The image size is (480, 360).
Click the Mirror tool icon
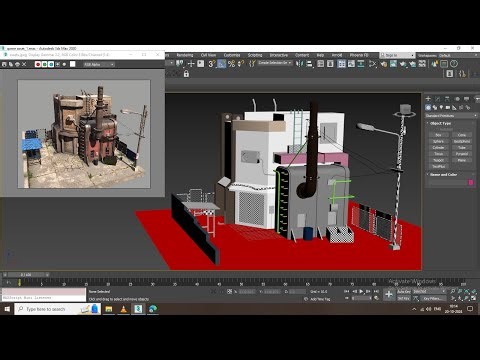(299, 63)
